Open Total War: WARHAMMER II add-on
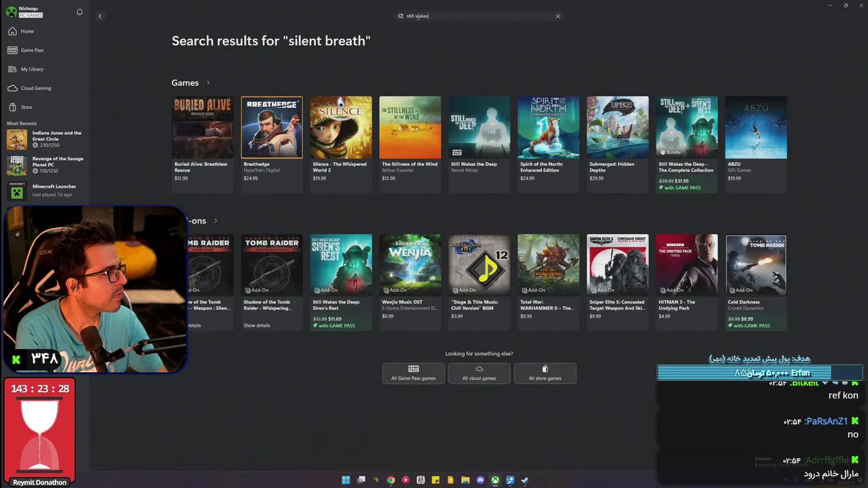Image resolution: width=868 pixels, height=488 pixels. (x=549, y=283)
